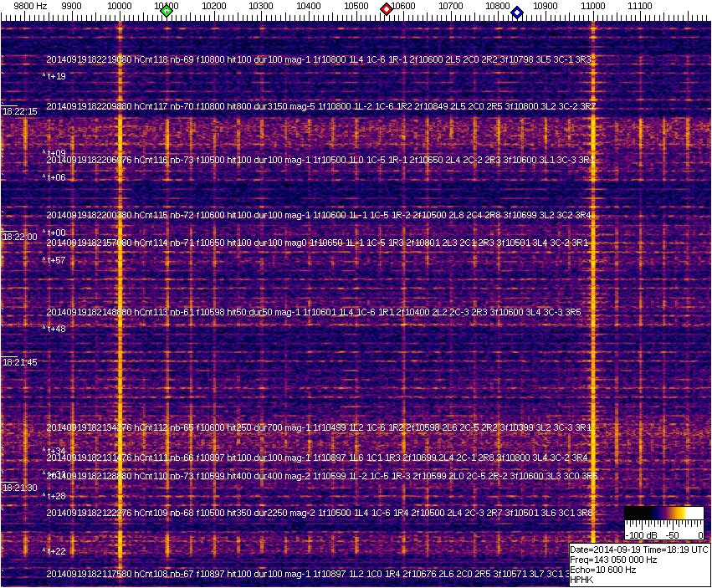This screenshot has width=712, height=588.
Task: Select the Freq=143 050 000 Hz text
Action: [612, 560]
